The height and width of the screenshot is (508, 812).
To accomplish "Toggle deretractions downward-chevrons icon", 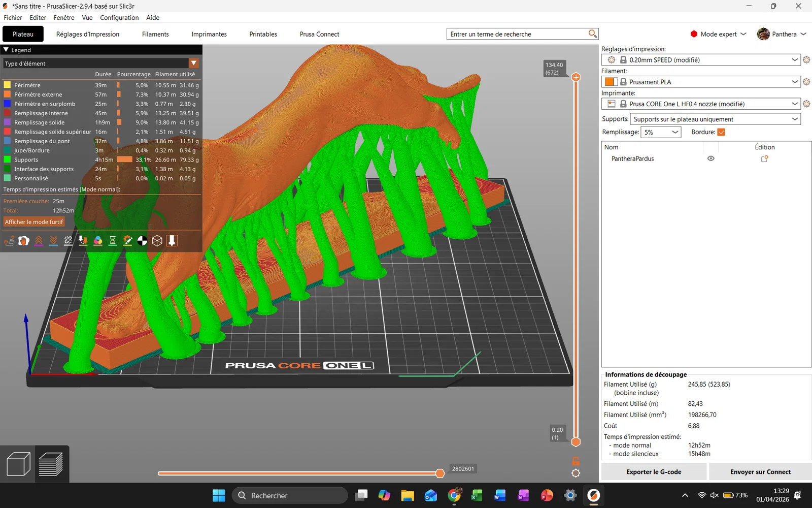I will [x=53, y=241].
